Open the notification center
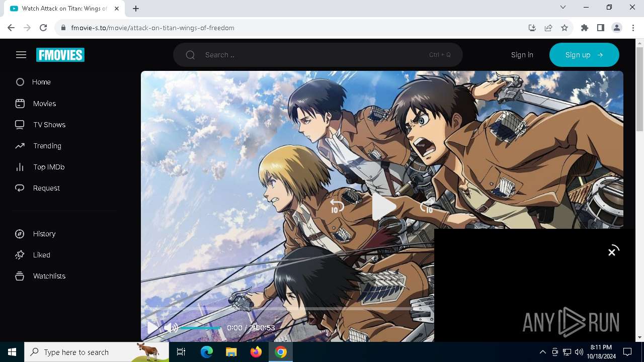 (627, 352)
